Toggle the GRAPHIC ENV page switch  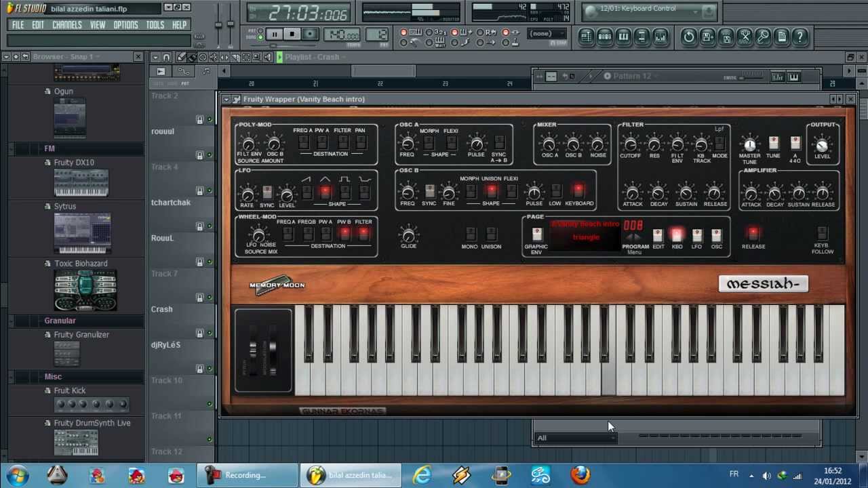pyautogui.click(x=537, y=235)
